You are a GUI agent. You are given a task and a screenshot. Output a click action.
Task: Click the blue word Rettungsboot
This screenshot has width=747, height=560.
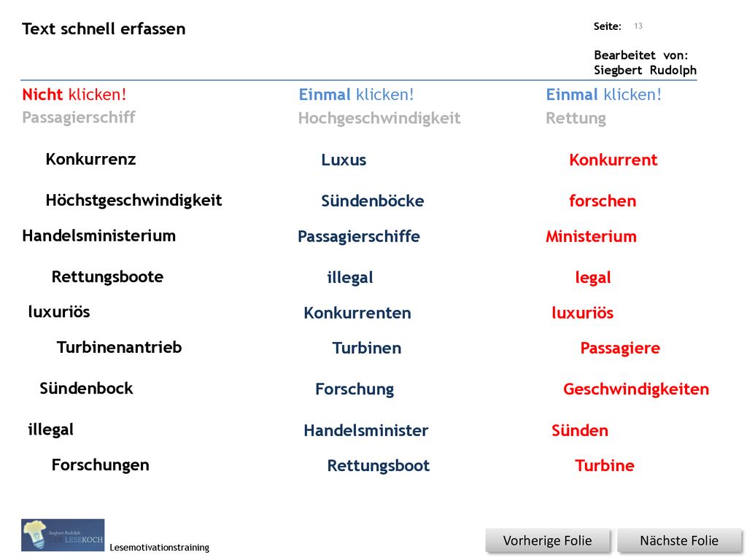[379, 466]
